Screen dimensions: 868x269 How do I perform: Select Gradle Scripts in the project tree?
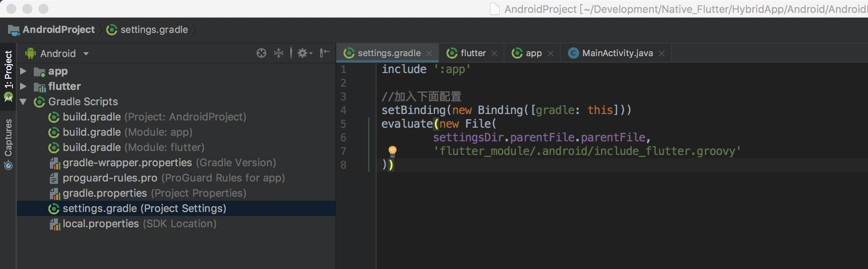pyautogui.click(x=83, y=102)
